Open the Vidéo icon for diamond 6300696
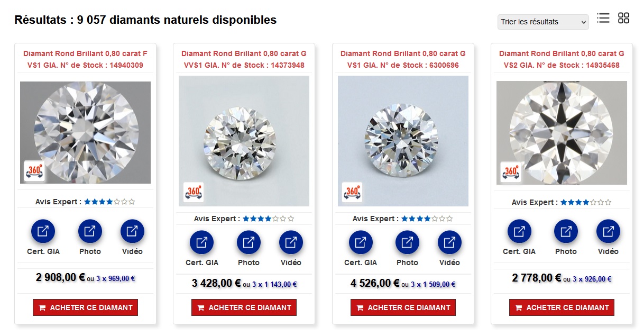Viewport: 644px width, 335px height. pyautogui.click(x=449, y=242)
